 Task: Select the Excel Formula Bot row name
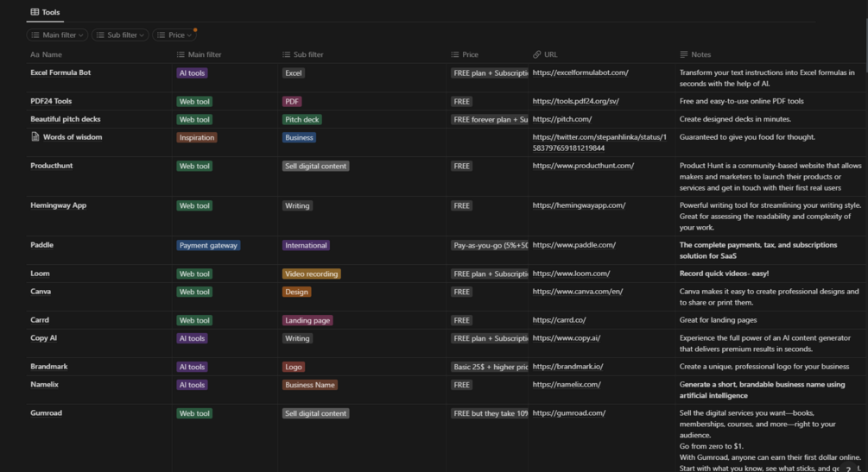pyautogui.click(x=60, y=72)
